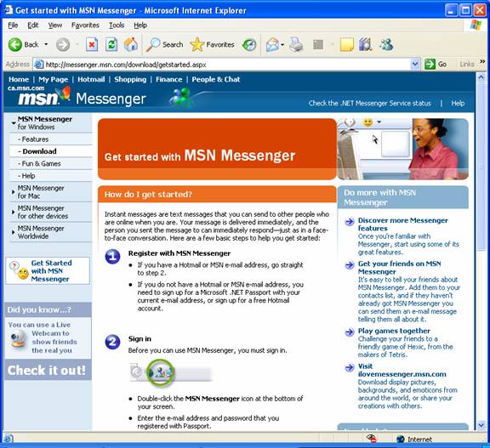Viewport: 490px width, 448px height.
Task: Visit ilovemessenger.msn.com link
Action: coord(402,371)
